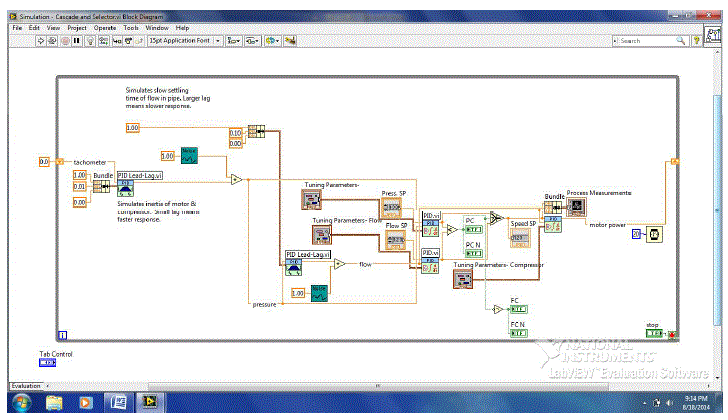Select the Noise generator node near the top
This screenshot has width=728, height=420.
tap(186, 155)
